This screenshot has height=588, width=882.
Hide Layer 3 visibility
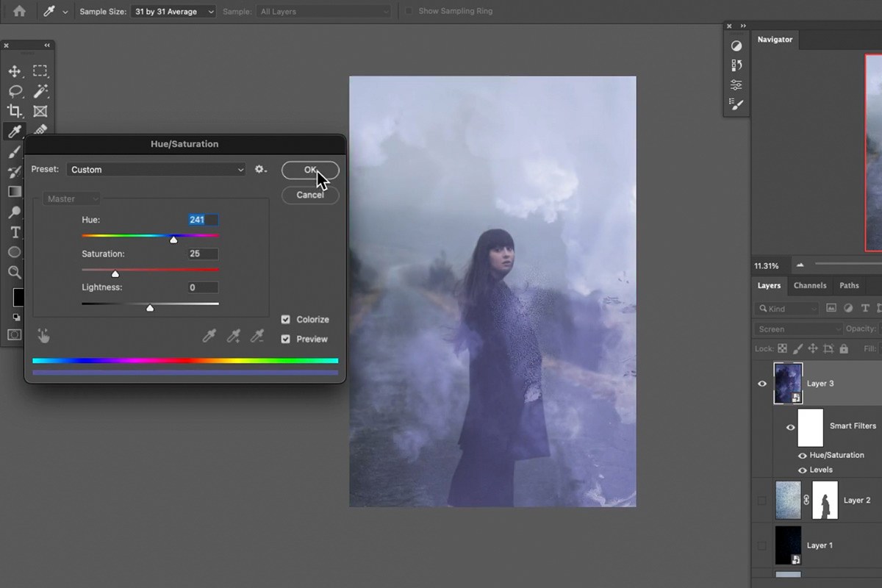[x=762, y=384]
